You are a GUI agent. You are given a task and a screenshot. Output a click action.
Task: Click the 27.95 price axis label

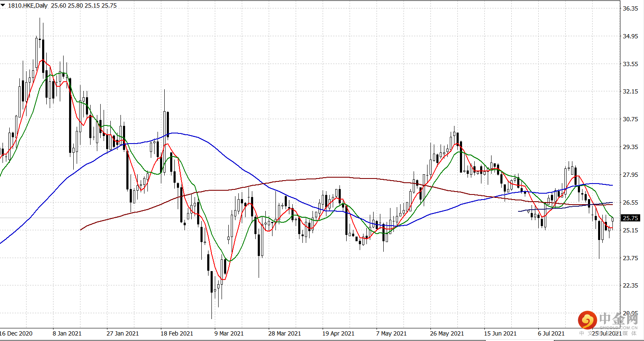(631, 175)
